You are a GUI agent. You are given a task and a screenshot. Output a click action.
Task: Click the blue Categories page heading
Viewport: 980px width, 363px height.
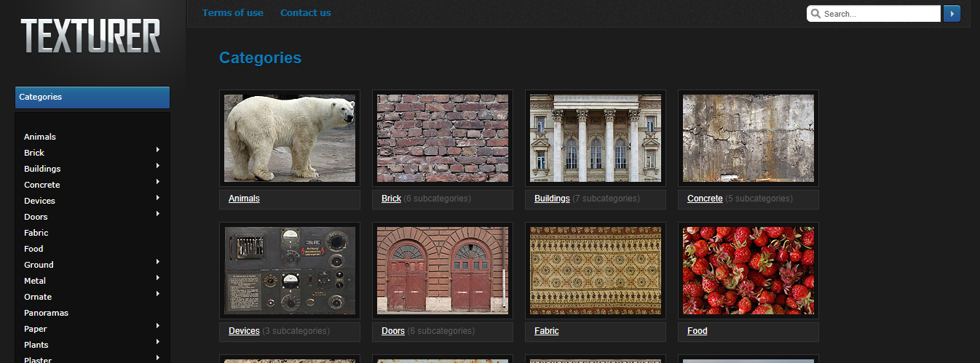click(x=260, y=58)
